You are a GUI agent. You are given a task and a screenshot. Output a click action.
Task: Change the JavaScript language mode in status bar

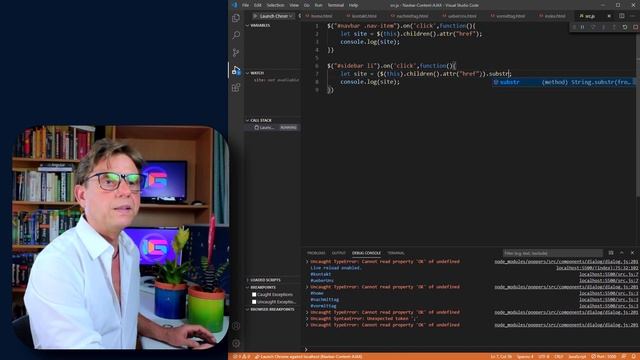[x=577, y=356]
